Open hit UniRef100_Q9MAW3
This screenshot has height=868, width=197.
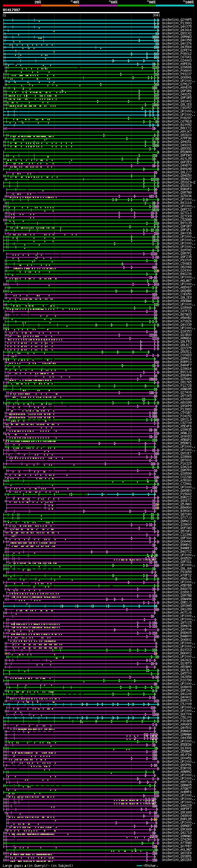(177, 37)
